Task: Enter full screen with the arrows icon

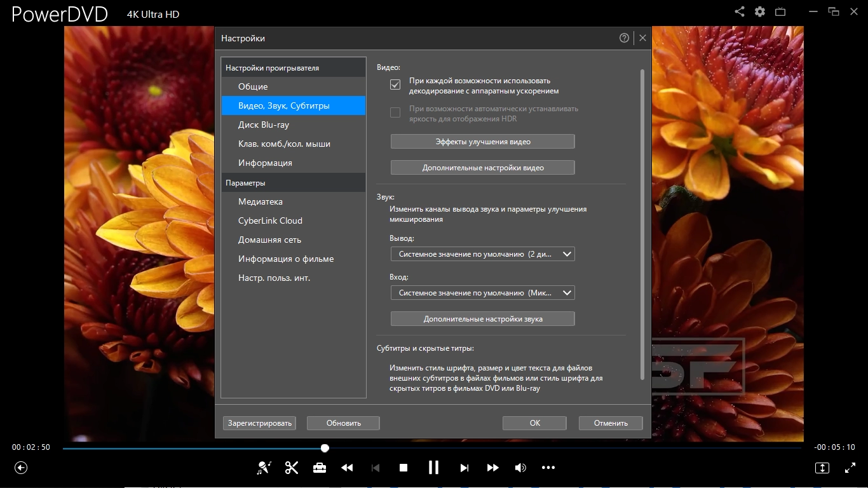Action: click(x=850, y=468)
